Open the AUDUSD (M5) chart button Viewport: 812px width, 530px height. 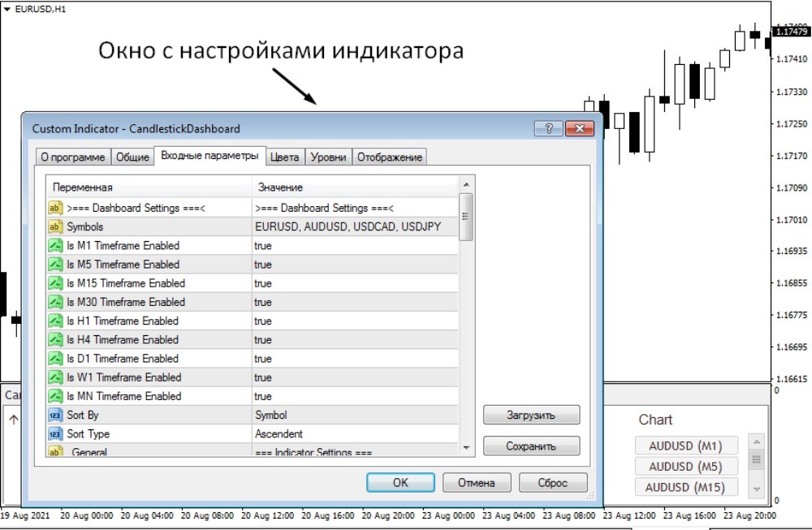point(685,467)
